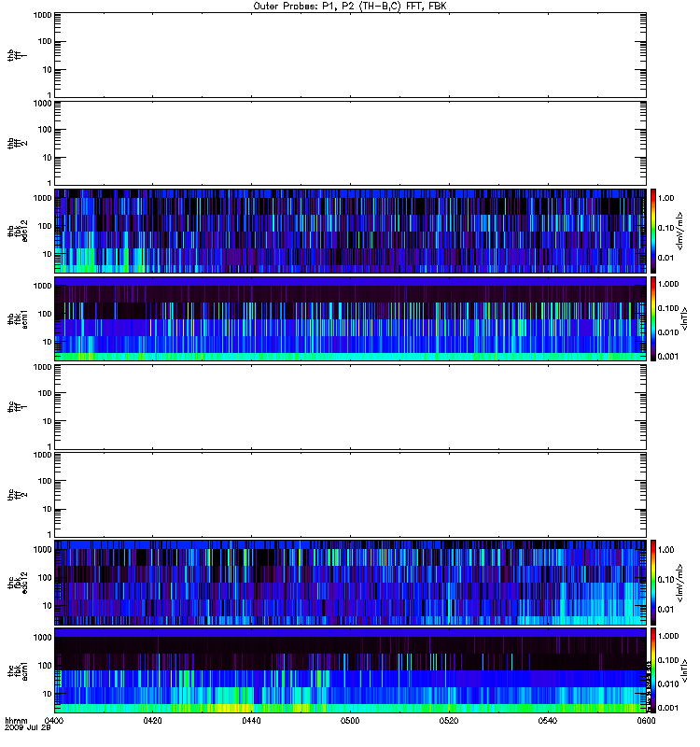Screen dimensions: 700x747
Task: Click the "0.001" tick on thb scm1 color bar
Action: click(x=668, y=357)
